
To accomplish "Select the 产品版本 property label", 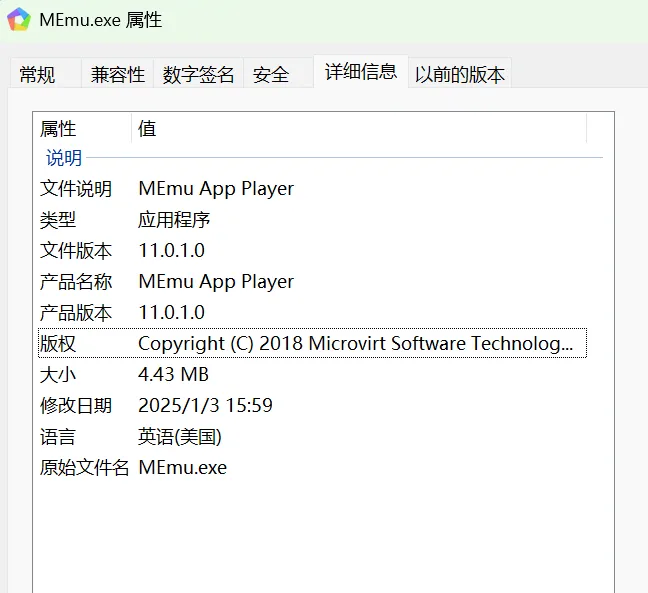I will (x=76, y=313).
